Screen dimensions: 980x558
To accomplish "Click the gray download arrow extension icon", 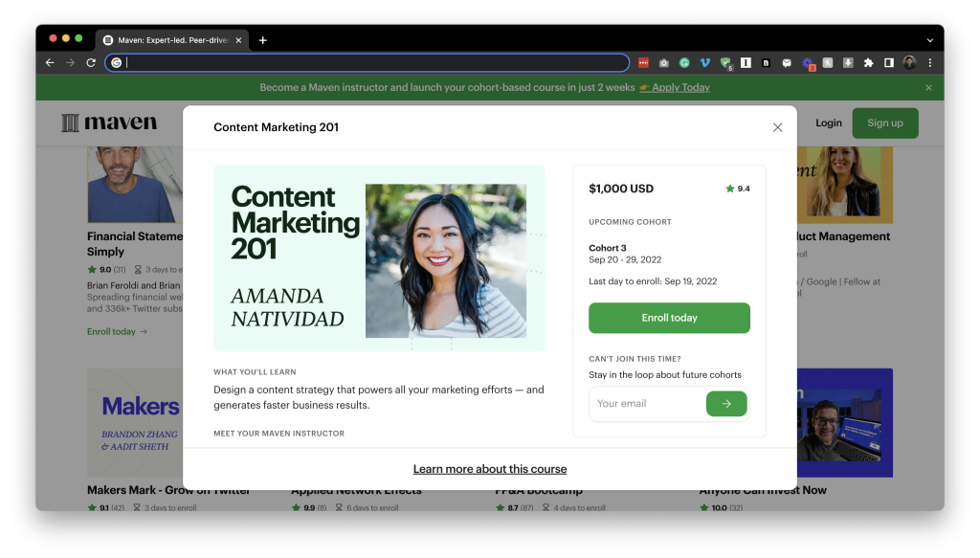I will [848, 62].
